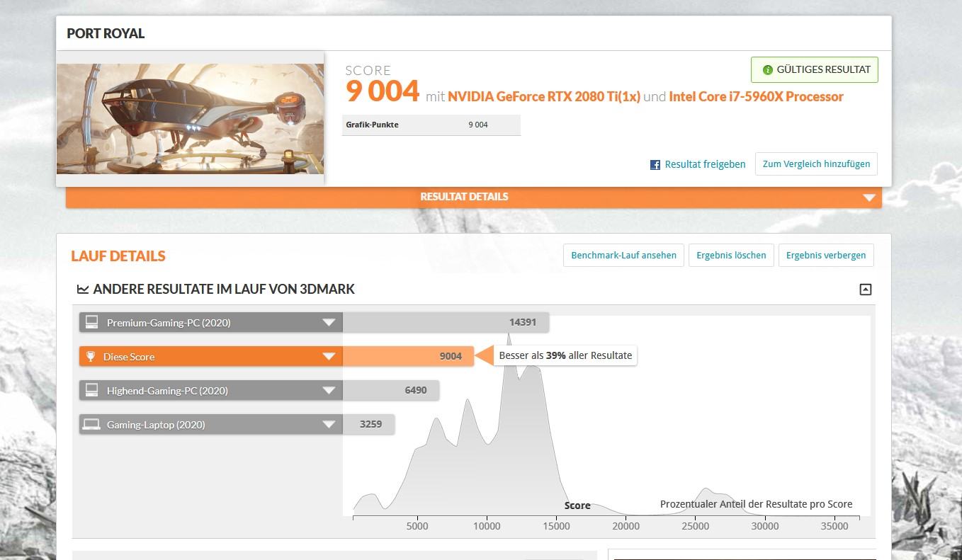
Task: Click the Prozentualer Anteil der Resultate label
Action: pyautogui.click(x=756, y=504)
